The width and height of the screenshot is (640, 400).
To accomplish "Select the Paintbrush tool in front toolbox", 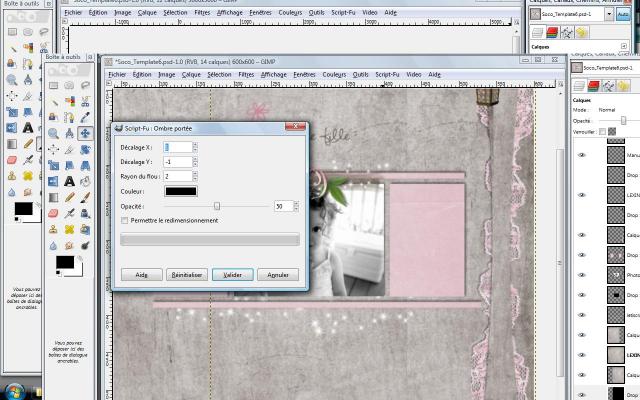I will click(85, 198).
